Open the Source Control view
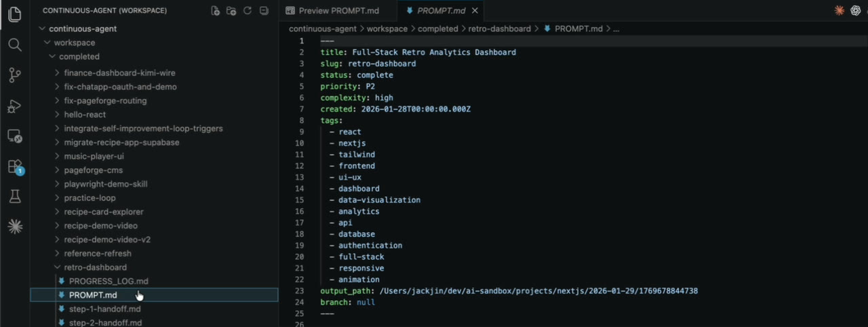The height and width of the screenshot is (327, 868). pos(15,75)
